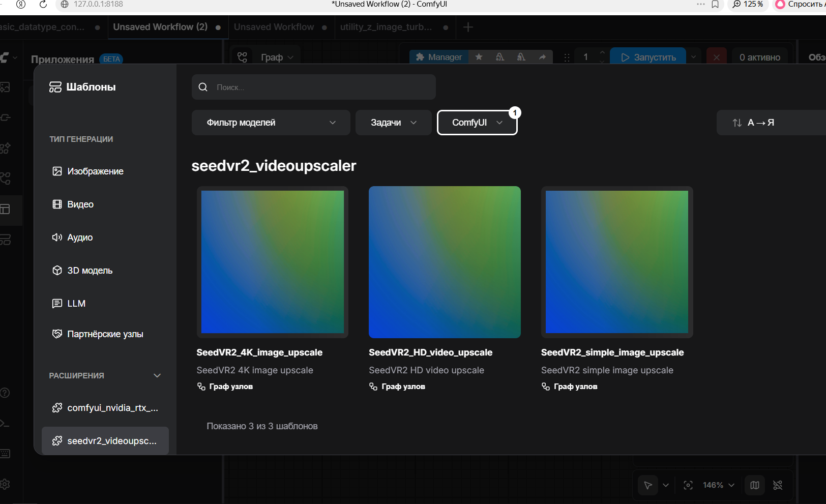The width and height of the screenshot is (826, 504).
Task: Open the help question mark icon
Action: click(5, 393)
